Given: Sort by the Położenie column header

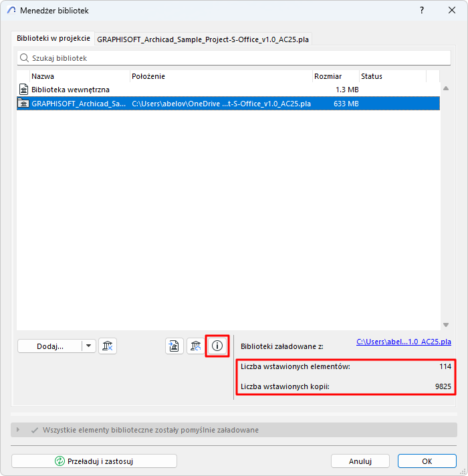Looking at the screenshot, I should (221, 76).
